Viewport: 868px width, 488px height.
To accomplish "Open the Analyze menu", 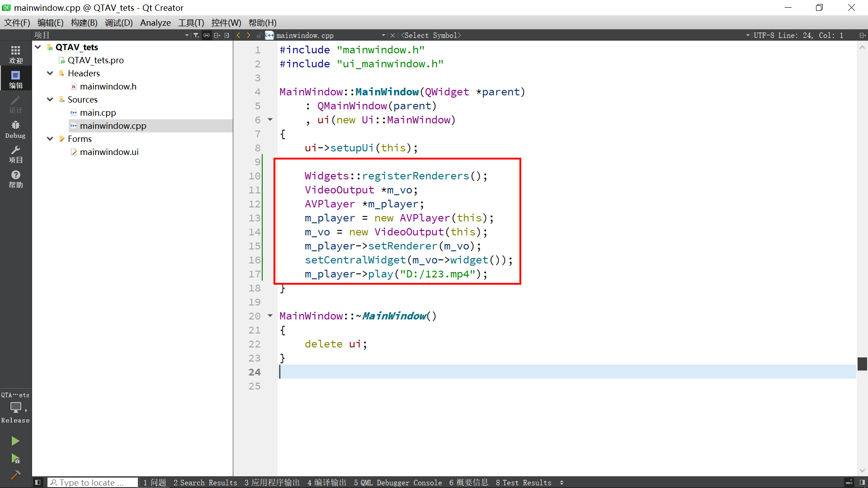I will point(155,23).
